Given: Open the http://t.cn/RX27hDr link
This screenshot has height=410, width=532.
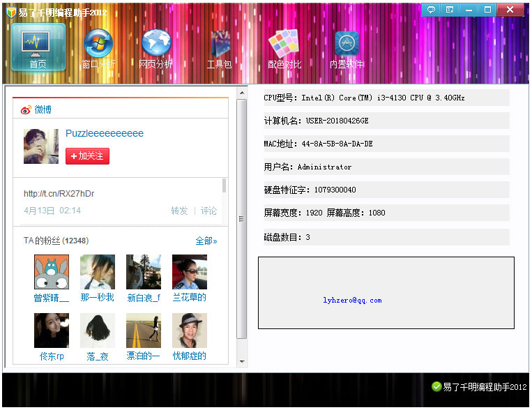Looking at the screenshot, I should tap(59, 194).
